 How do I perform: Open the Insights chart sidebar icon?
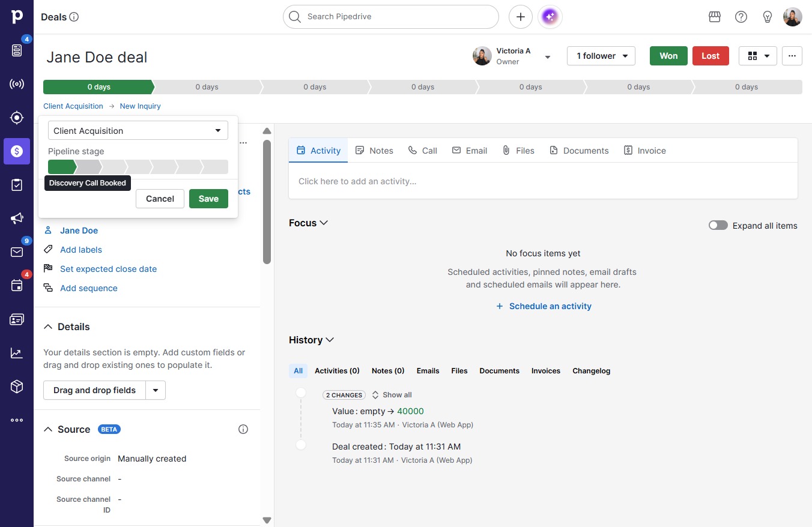(x=17, y=353)
